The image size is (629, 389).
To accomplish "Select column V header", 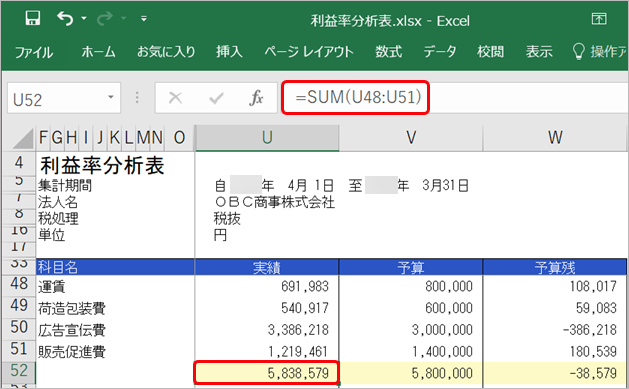I will point(411,138).
